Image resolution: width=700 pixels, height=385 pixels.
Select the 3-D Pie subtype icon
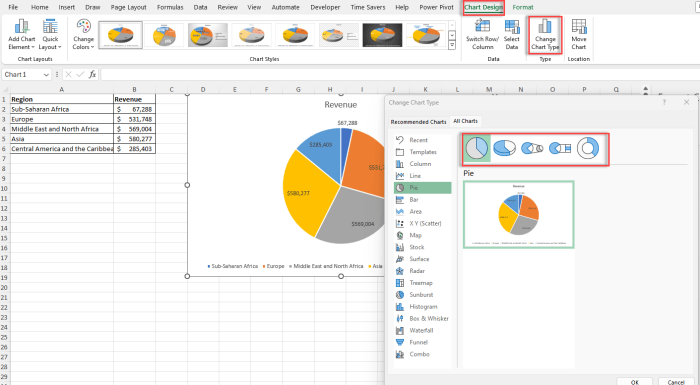click(504, 148)
